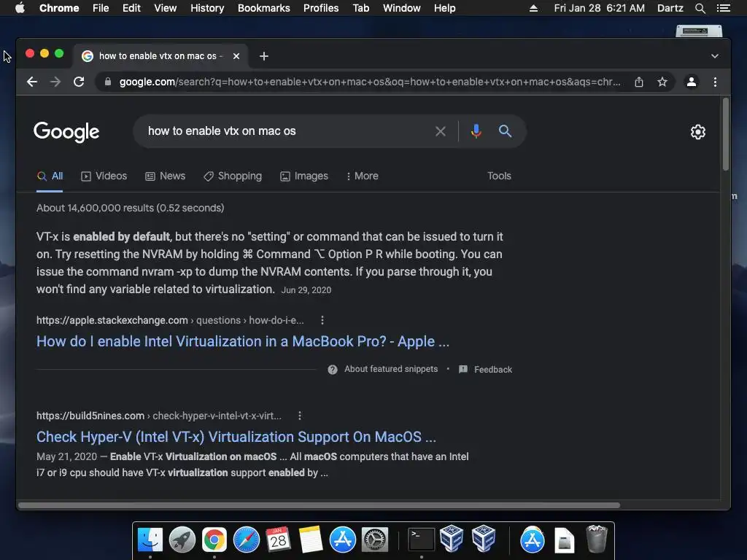The image size is (747, 560).
Task: Open the Tab menu
Action: coord(360,8)
